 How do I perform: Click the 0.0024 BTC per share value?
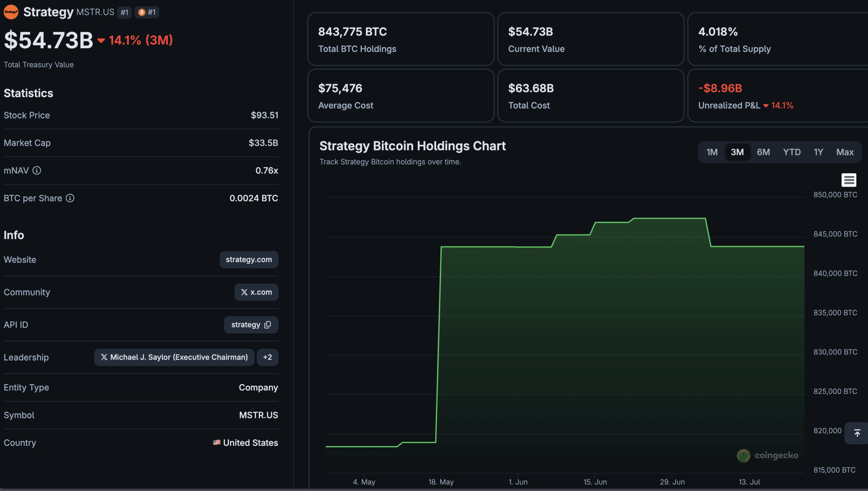[x=254, y=198]
